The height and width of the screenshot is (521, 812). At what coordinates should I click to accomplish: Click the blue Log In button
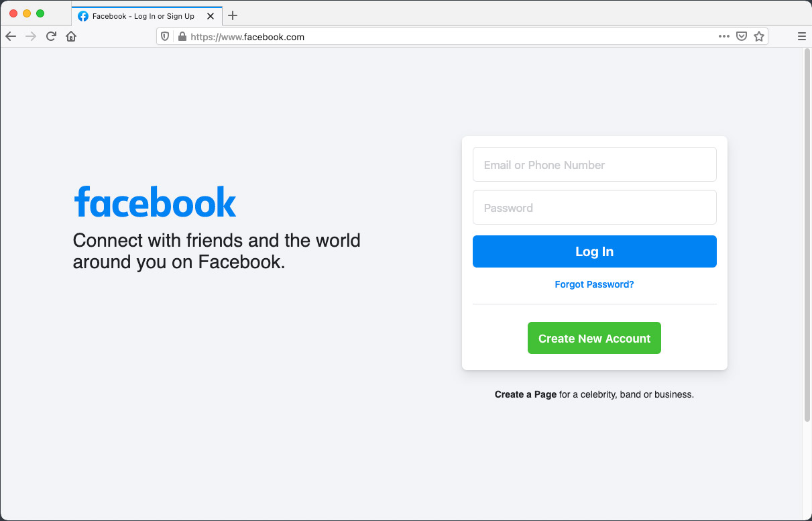tap(594, 251)
